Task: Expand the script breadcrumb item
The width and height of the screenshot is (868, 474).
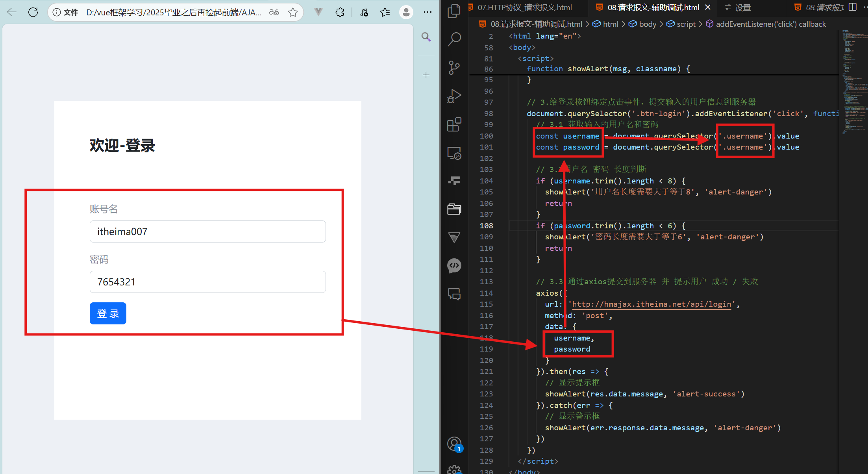Action: pos(686,24)
